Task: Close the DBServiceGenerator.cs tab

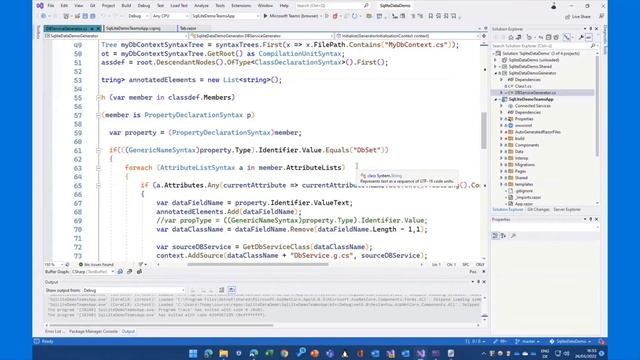Action: (x=98, y=29)
